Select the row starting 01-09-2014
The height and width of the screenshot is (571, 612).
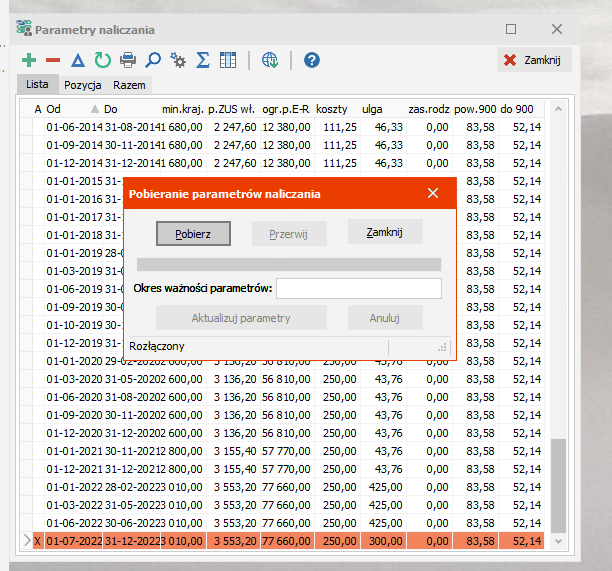point(283,145)
